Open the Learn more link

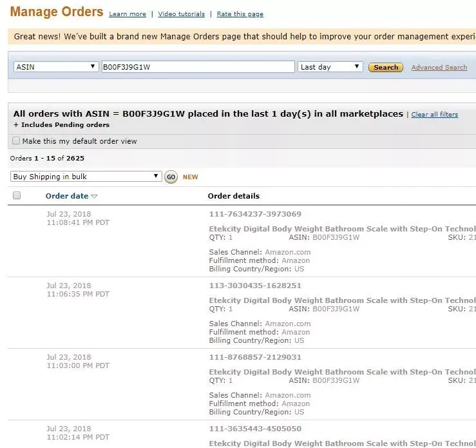pyautogui.click(x=128, y=14)
